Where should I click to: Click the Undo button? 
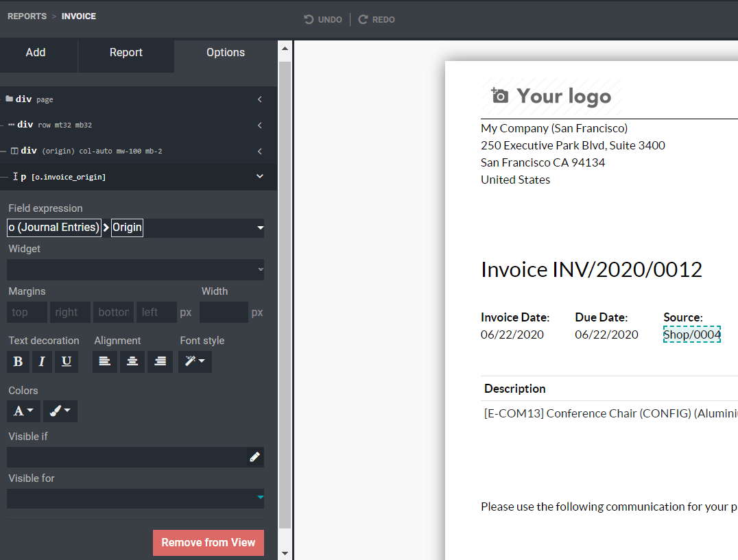[323, 19]
